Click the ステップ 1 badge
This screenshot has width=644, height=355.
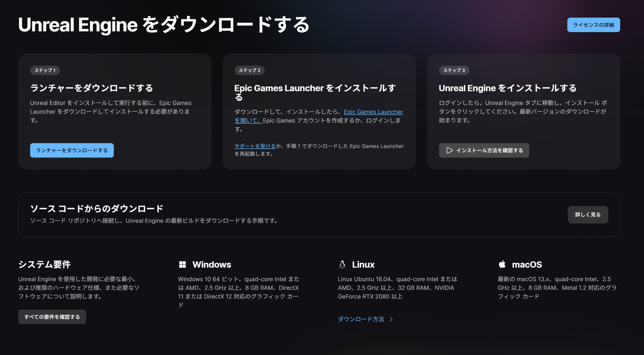(45, 70)
